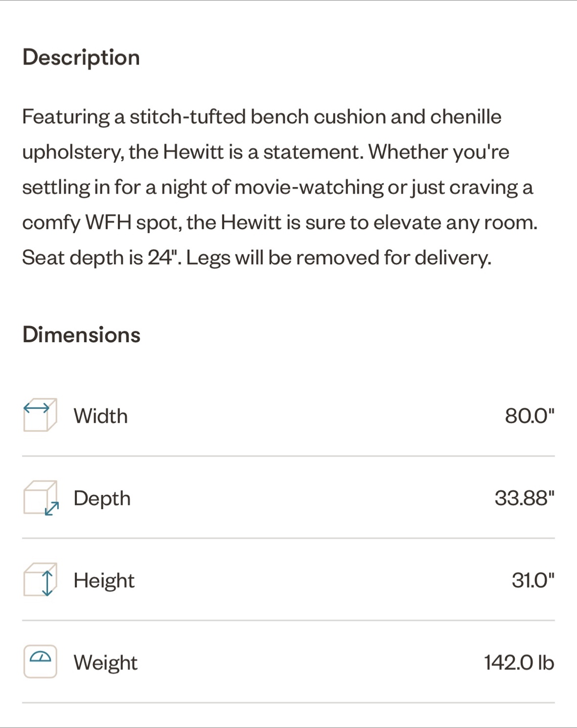Click the Weight scale icon

click(40, 661)
